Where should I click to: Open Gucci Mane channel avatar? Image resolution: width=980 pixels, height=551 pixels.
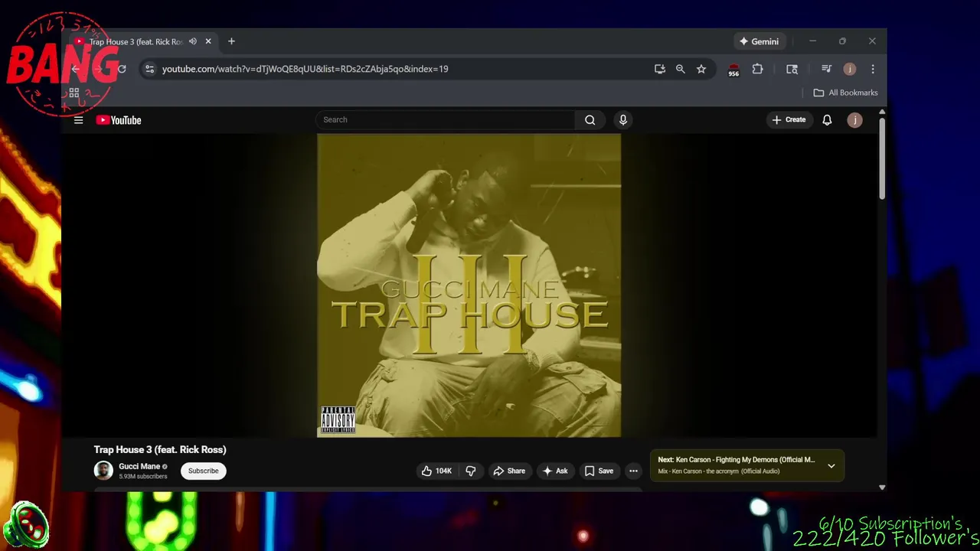103,471
